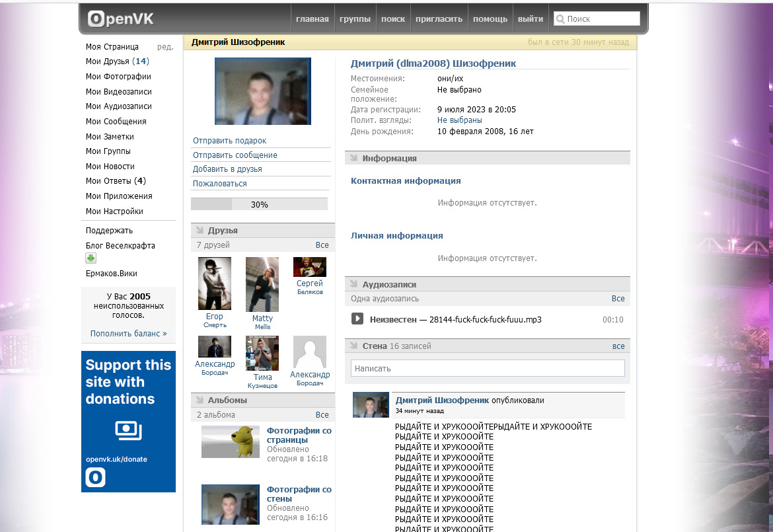Image resolution: width=773 pixels, height=532 pixels.
Task: Click the 30% profile completion bar
Action: 259,204
